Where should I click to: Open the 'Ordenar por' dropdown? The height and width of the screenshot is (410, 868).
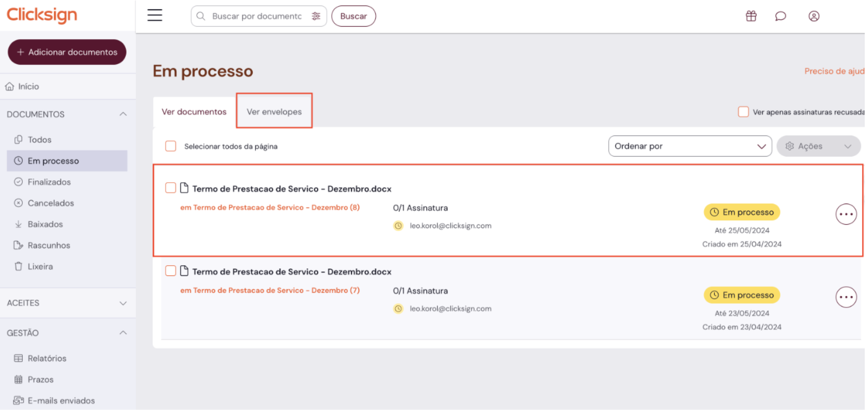(689, 146)
